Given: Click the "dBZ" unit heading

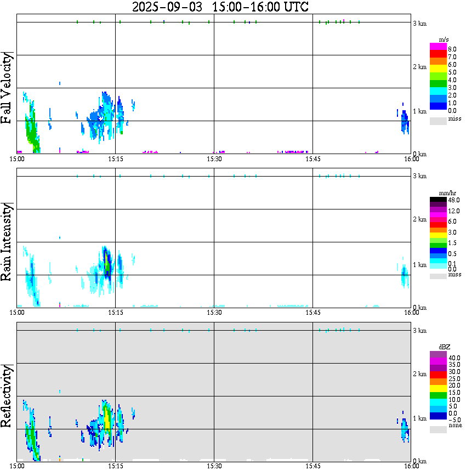Looking at the screenshot, I should (445, 347).
